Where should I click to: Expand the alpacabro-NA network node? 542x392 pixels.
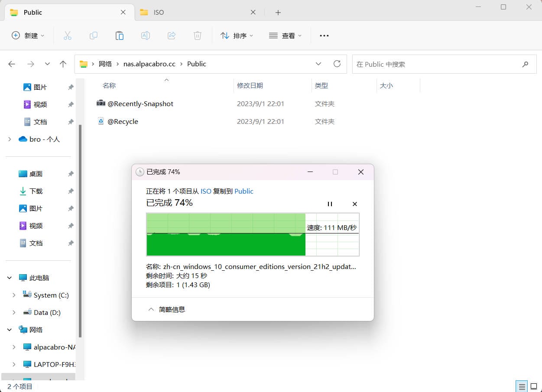[14, 347]
